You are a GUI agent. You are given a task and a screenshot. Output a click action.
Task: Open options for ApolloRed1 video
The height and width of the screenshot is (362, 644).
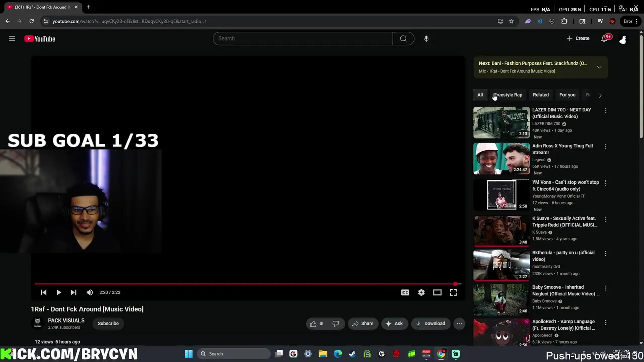606,322
